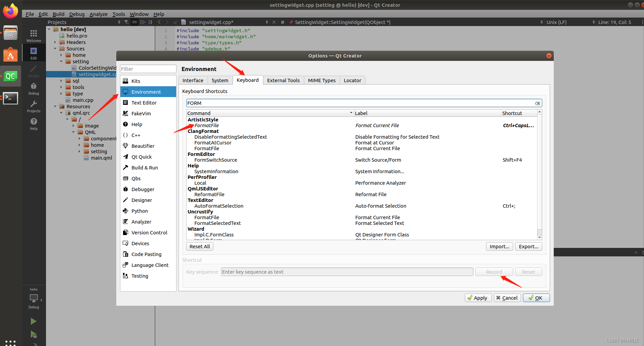Collapse the hello [dev] project node

click(x=49, y=29)
